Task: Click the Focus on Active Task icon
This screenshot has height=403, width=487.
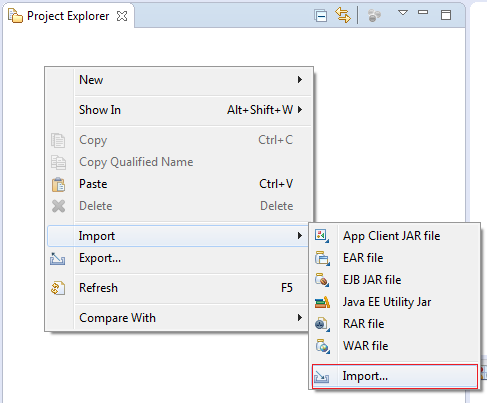Action: coord(374,16)
